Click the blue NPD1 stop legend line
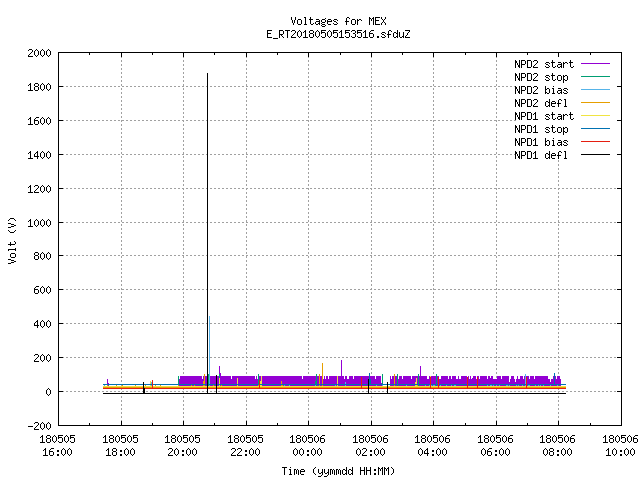Viewport: 640px width, 480px height. [595, 129]
